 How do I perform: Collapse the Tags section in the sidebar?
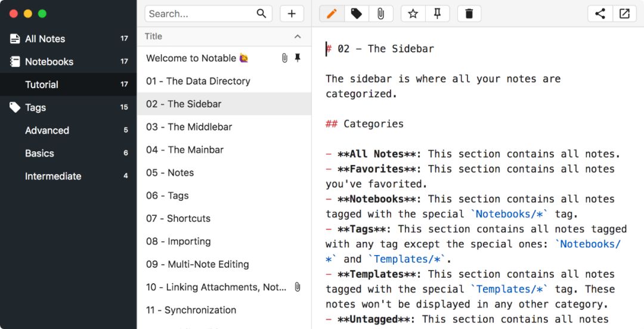(68, 108)
